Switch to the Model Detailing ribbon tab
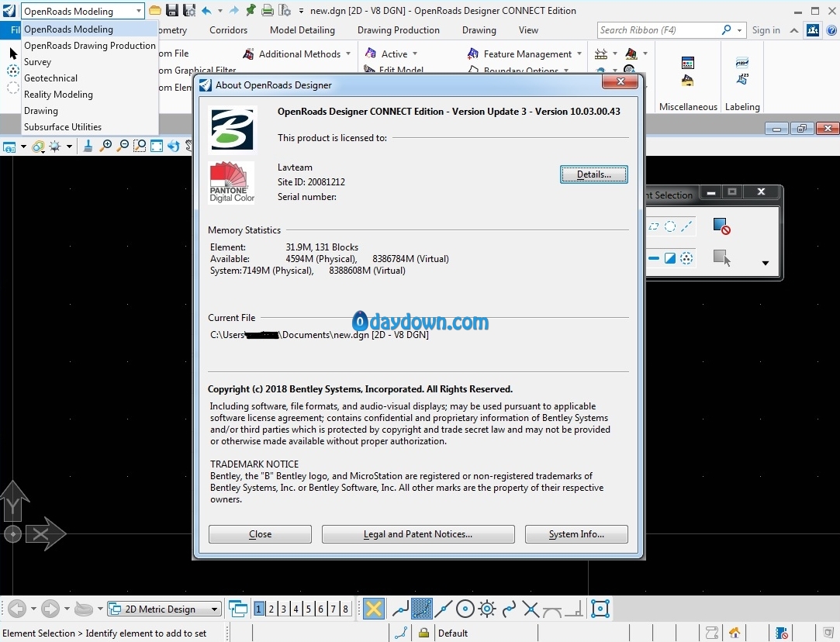Viewport: 840px width, 642px height. coord(302,30)
